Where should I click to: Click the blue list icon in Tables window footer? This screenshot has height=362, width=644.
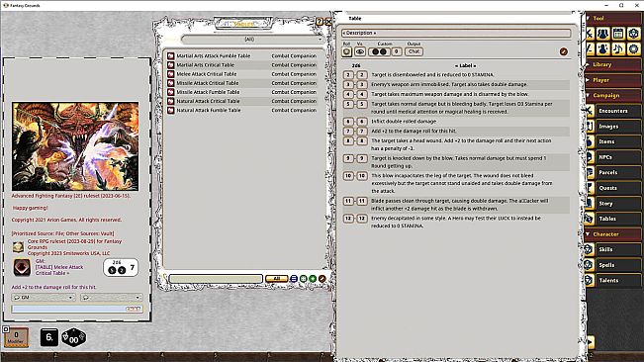tap(294, 279)
